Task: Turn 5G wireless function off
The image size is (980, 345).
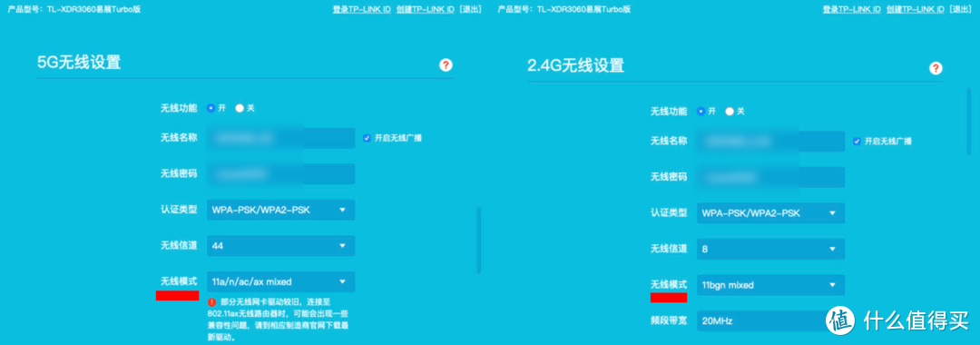Action: coord(240,108)
